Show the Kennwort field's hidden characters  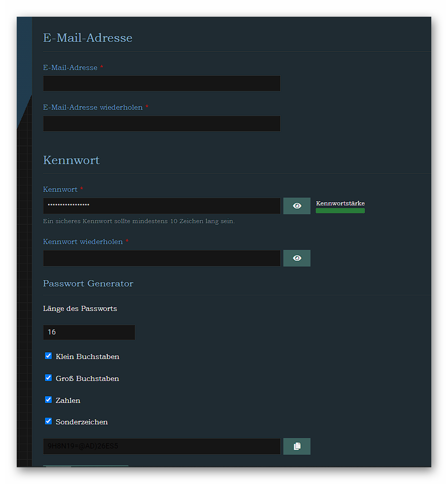point(297,206)
